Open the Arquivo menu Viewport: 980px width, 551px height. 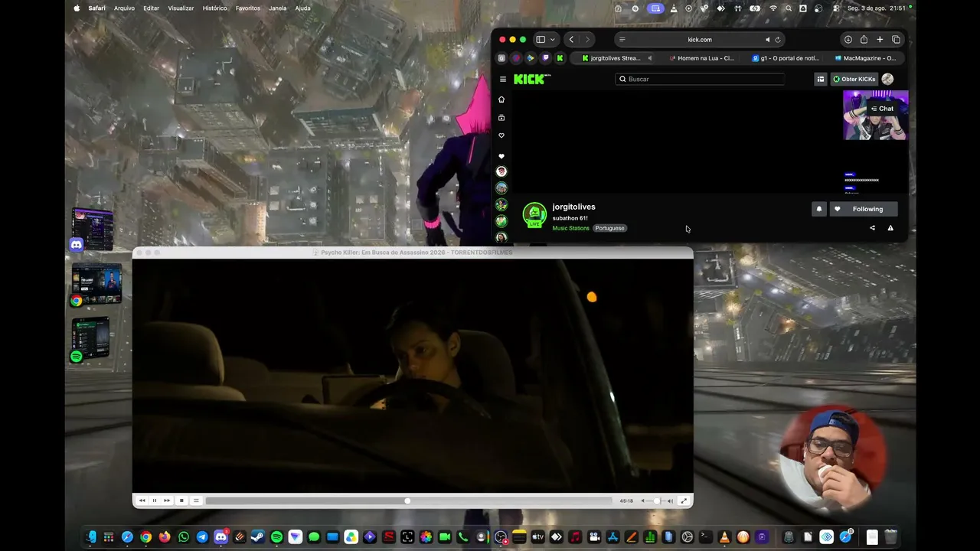tap(124, 8)
